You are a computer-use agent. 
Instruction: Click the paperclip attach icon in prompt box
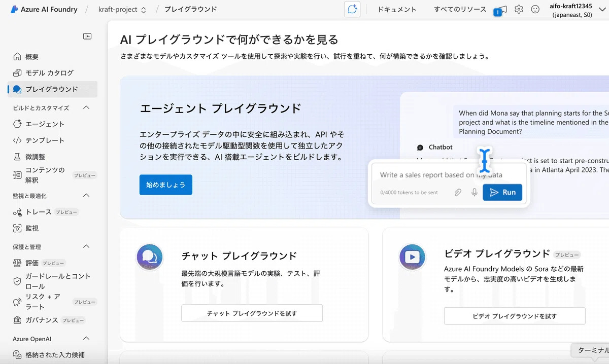(x=458, y=193)
